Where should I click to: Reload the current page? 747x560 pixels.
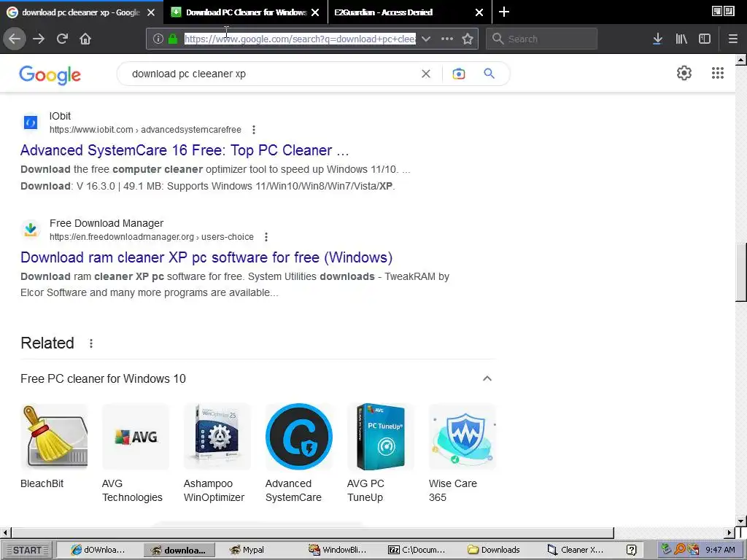click(62, 39)
